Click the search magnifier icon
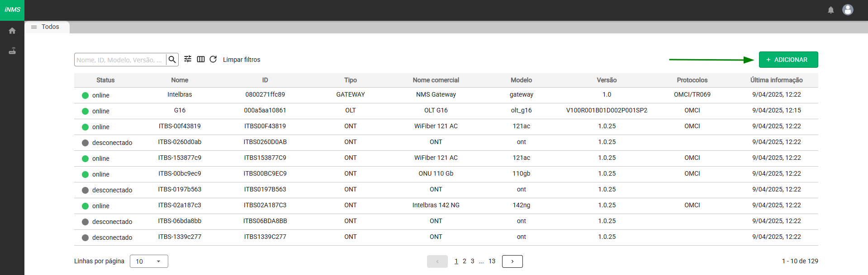 [x=172, y=59]
